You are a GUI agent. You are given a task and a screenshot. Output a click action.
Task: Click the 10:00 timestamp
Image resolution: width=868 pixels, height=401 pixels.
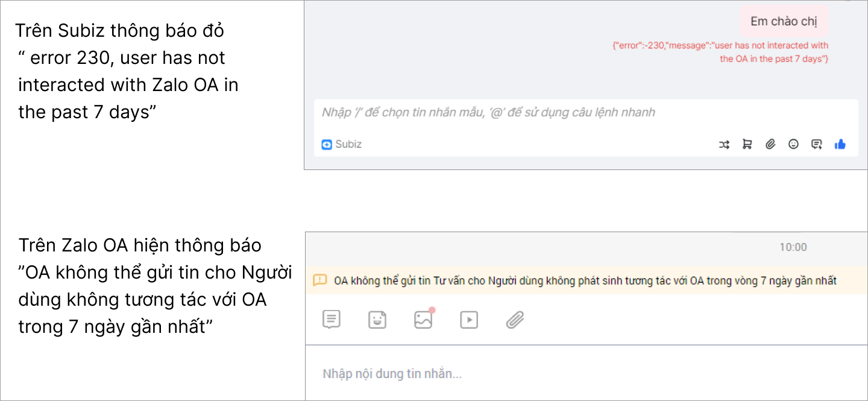[x=793, y=247]
